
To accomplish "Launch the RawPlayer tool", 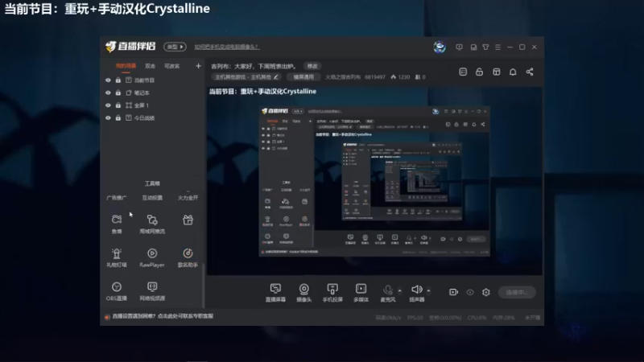I will [x=152, y=257].
